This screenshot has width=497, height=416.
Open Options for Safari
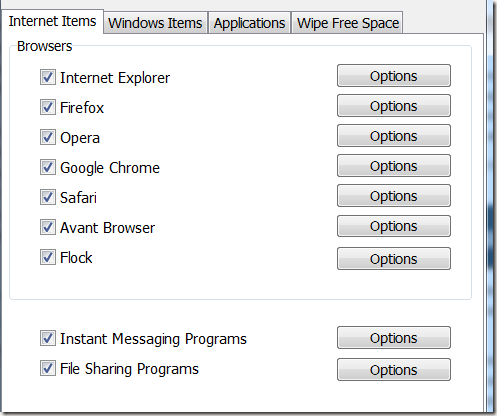(x=394, y=196)
